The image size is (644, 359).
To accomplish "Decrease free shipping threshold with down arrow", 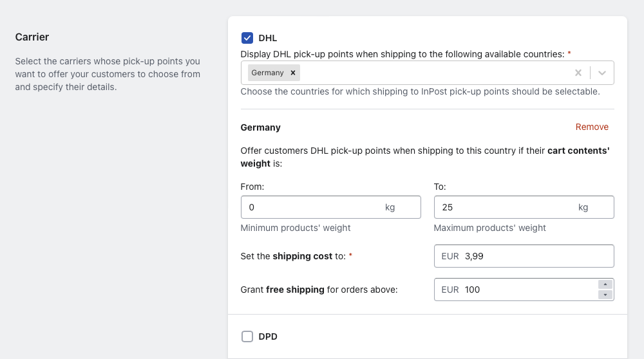I will [605, 295].
